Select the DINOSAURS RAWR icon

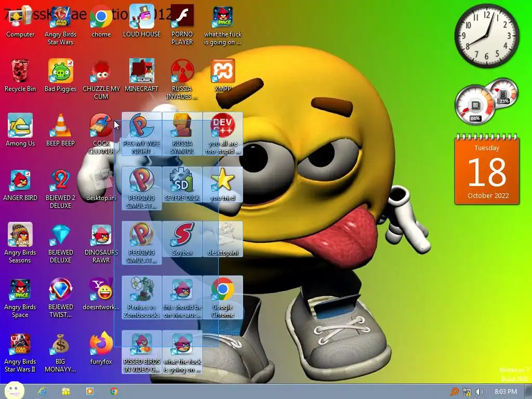click(x=101, y=244)
